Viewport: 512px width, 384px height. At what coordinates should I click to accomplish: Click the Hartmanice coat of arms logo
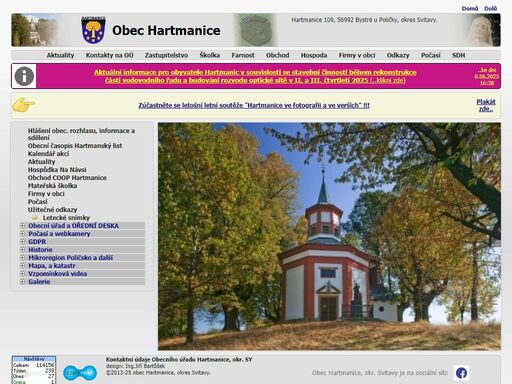click(93, 30)
